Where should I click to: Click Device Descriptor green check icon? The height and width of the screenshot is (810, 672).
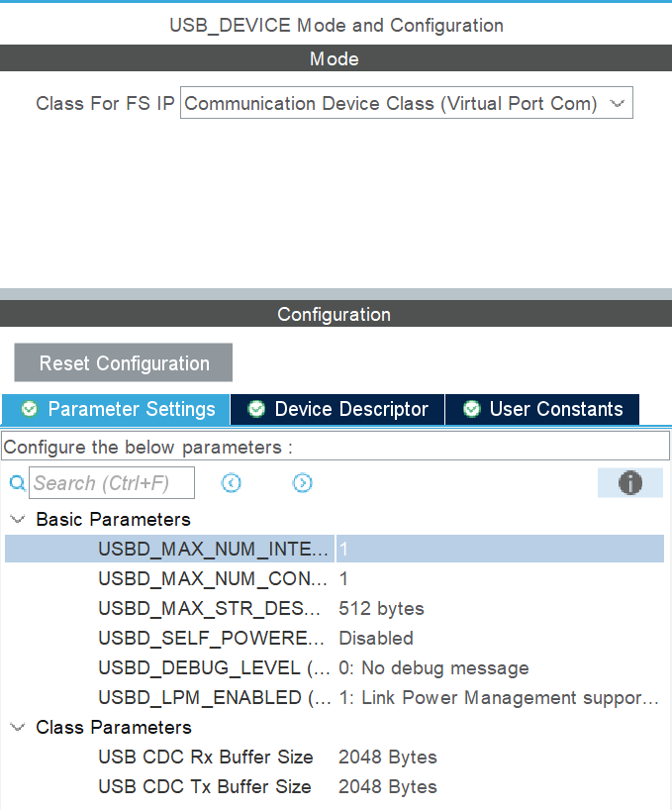point(256,410)
